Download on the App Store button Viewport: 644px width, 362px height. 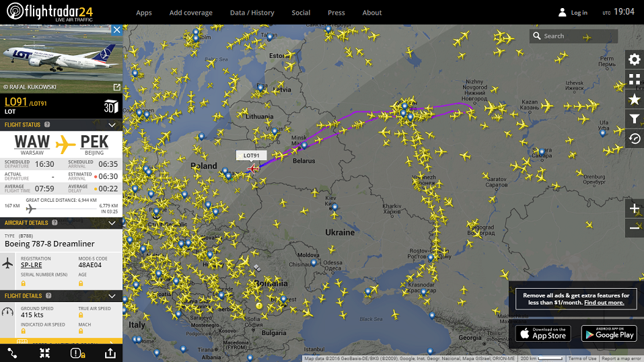coord(543,334)
